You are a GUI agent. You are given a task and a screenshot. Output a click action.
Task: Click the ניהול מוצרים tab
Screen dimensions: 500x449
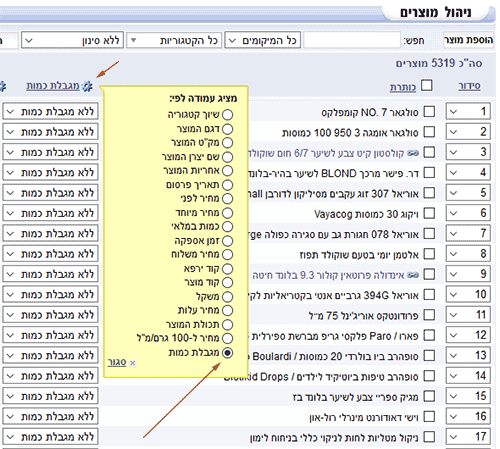coord(436,13)
